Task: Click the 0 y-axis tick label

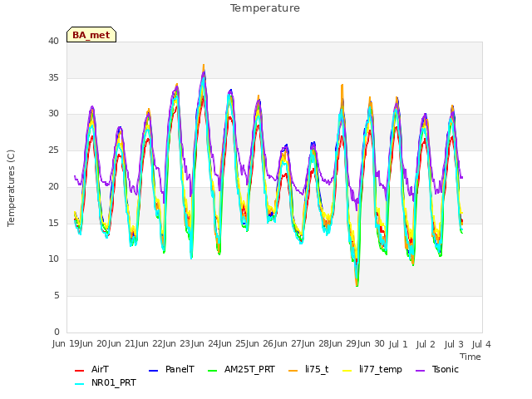Action: click(x=57, y=332)
